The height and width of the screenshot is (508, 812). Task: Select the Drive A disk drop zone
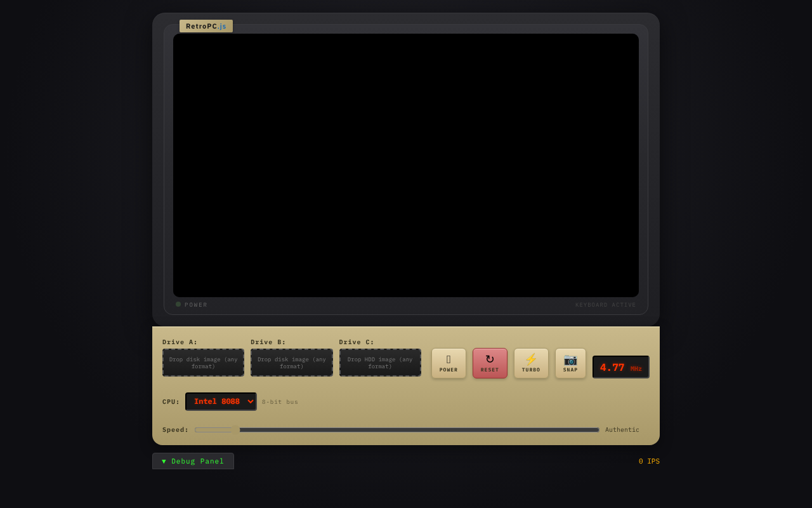click(x=203, y=362)
